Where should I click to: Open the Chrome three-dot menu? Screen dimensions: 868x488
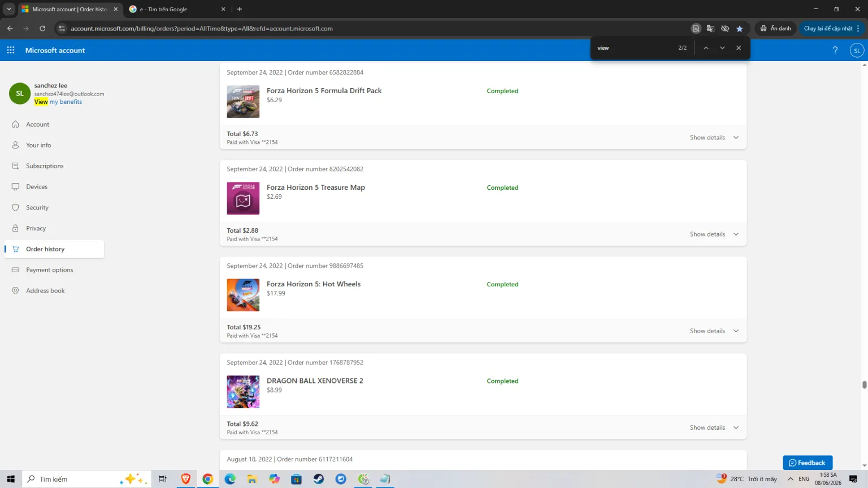(x=858, y=28)
